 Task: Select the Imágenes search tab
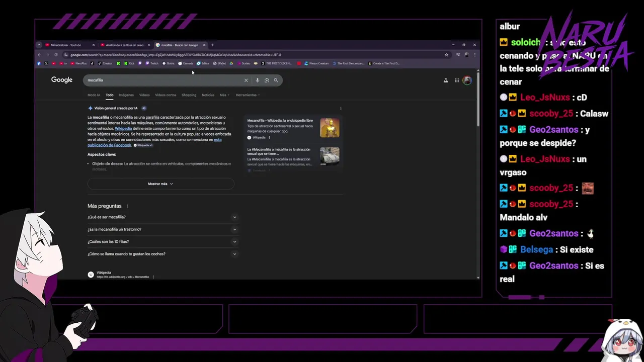pyautogui.click(x=126, y=95)
